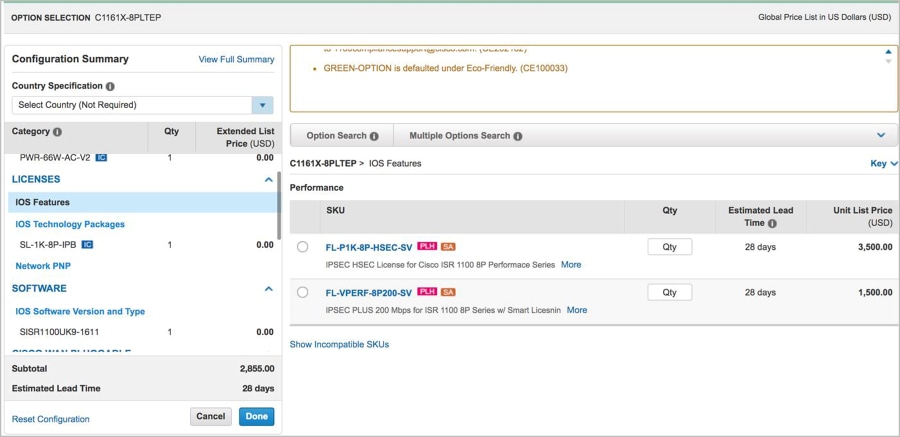Click the Option Search info icon
The height and width of the screenshot is (437, 900).
tap(374, 136)
